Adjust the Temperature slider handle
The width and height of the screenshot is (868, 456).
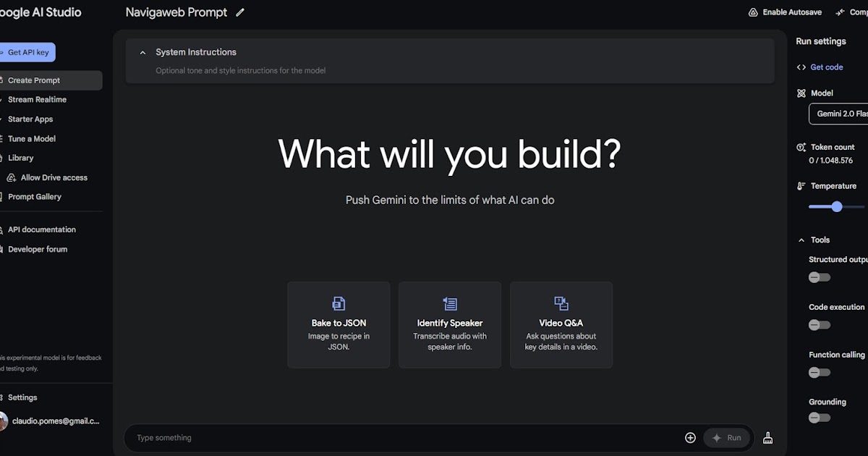click(x=837, y=206)
